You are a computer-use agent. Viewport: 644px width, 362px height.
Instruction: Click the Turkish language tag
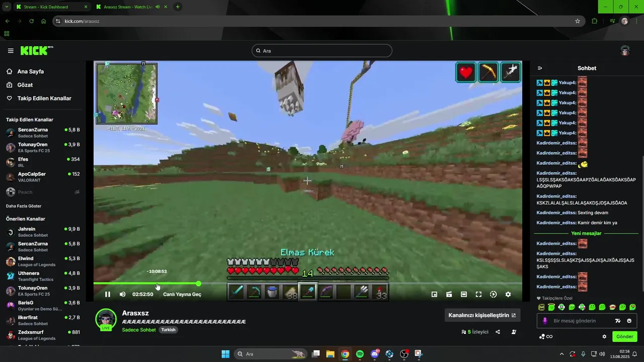[x=168, y=330]
